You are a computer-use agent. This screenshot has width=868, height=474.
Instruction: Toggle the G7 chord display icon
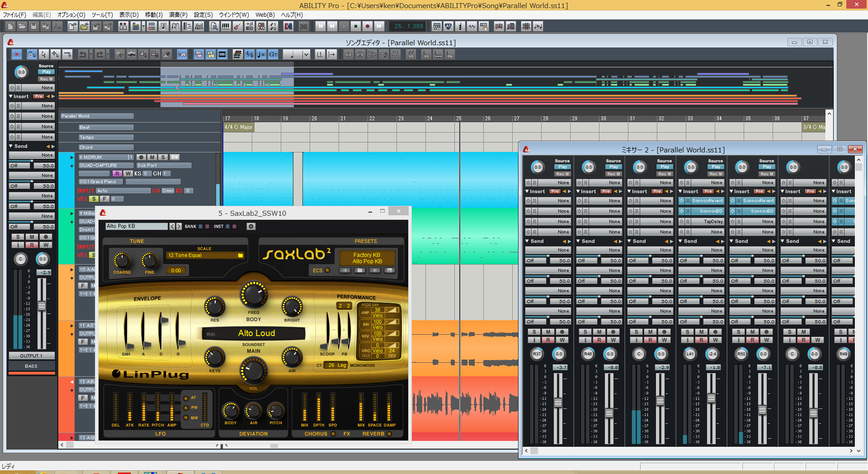[x=273, y=54]
